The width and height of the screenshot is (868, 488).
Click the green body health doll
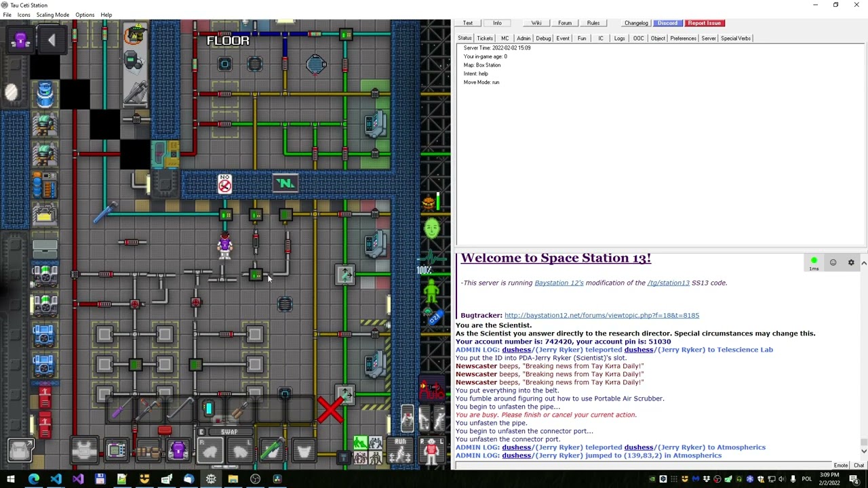[x=431, y=291]
